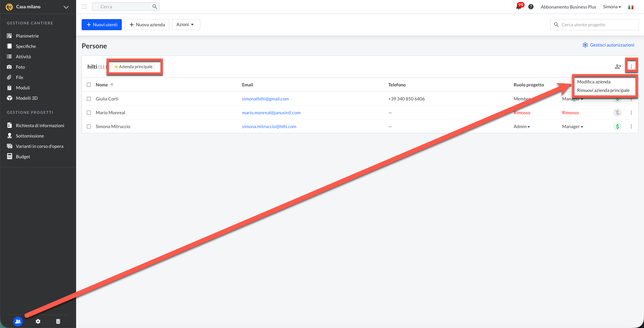
Task: Open the notifications bell icon
Action: (518, 7)
